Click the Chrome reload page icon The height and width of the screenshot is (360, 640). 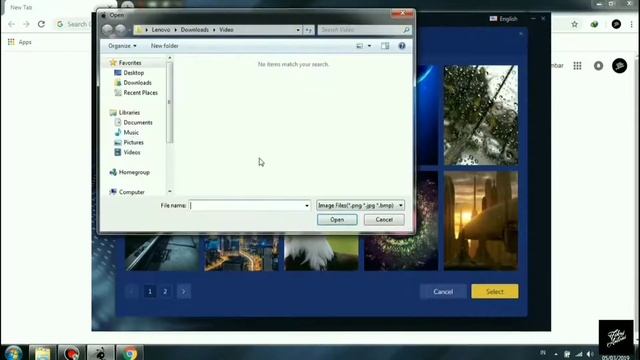(41, 24)
